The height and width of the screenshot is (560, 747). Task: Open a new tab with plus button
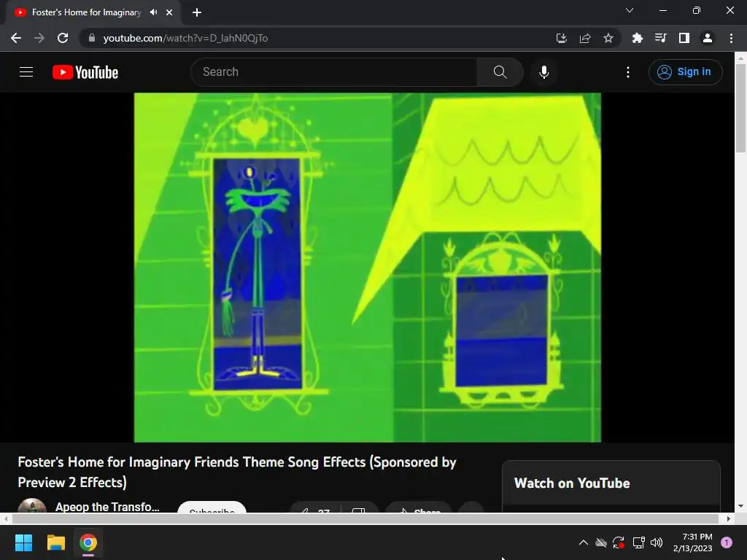coord(197,12)
